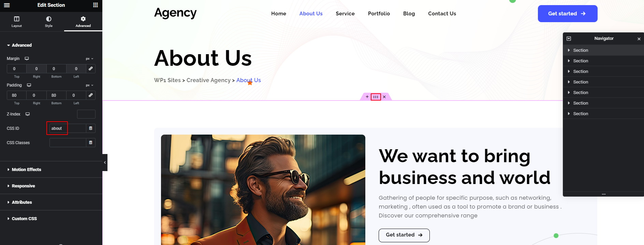The image size is (644, 245).
Task: Open the widgets grid panel icon
Action: coord(96,5)
